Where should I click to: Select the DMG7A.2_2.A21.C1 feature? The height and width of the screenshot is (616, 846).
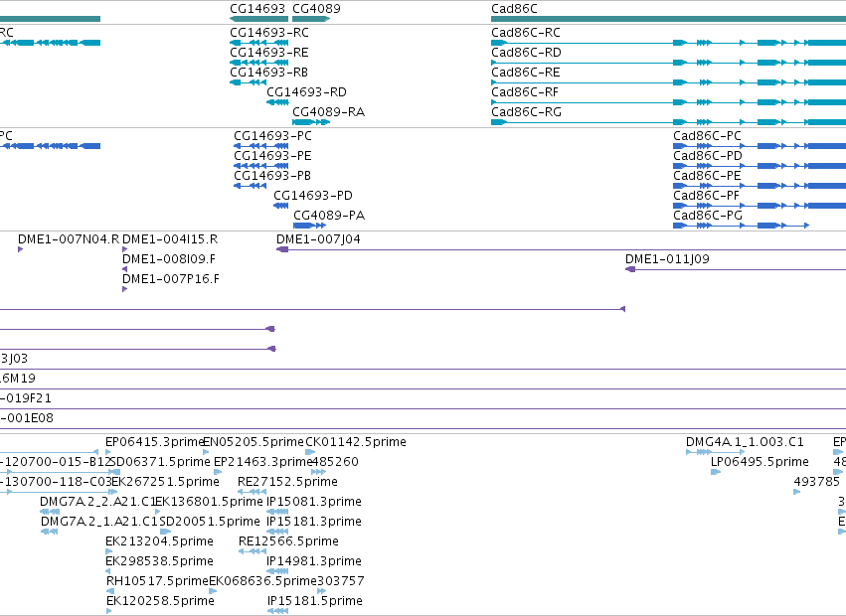coord(98,502)
